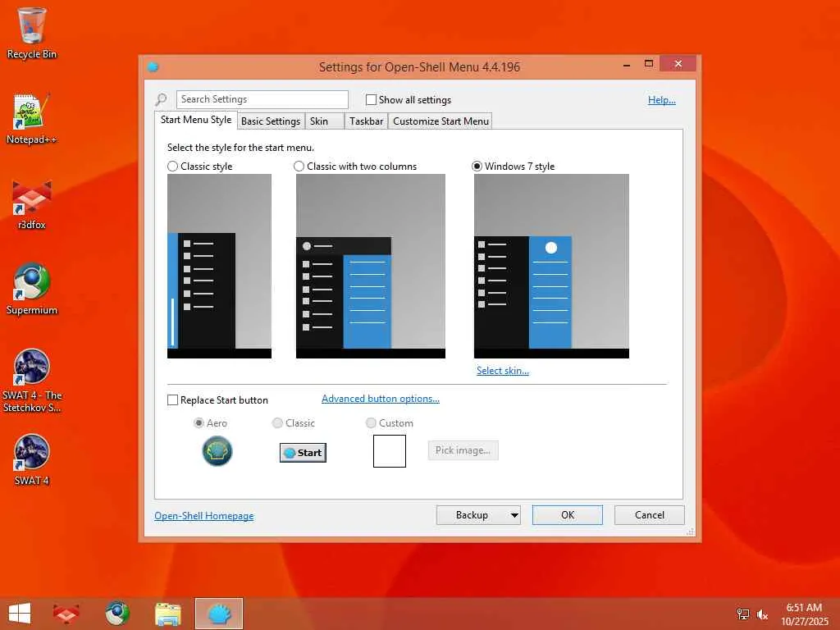Select Classic style radio button
Viewport: 840px width, 630px height.
pos(172,166)
